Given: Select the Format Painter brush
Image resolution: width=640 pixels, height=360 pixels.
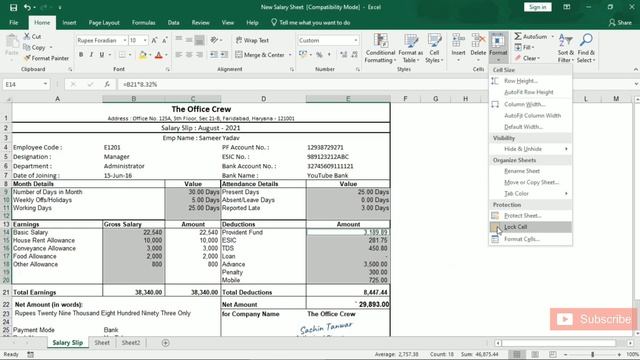Looking at the screenshot, I should click(27, 58).
